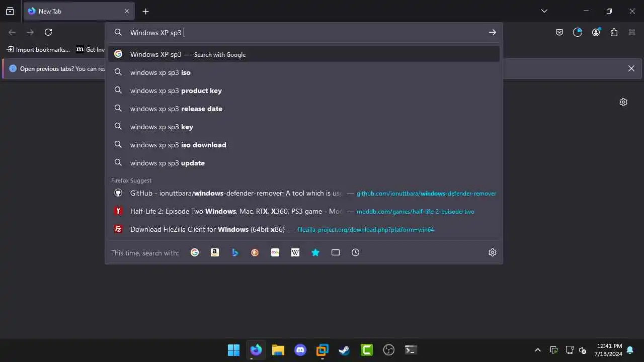Search bookmarks with star icon
Screen dimensions: 644x362
point(315,252)
